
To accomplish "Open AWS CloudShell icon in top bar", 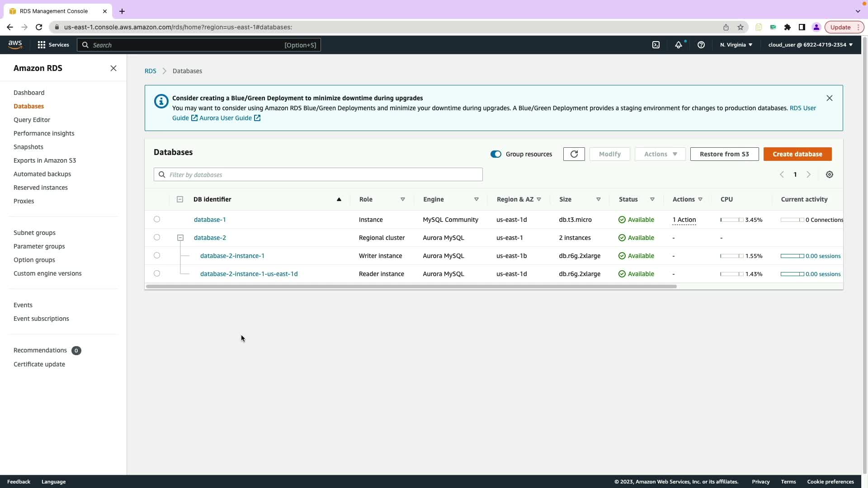I will 656,45.
